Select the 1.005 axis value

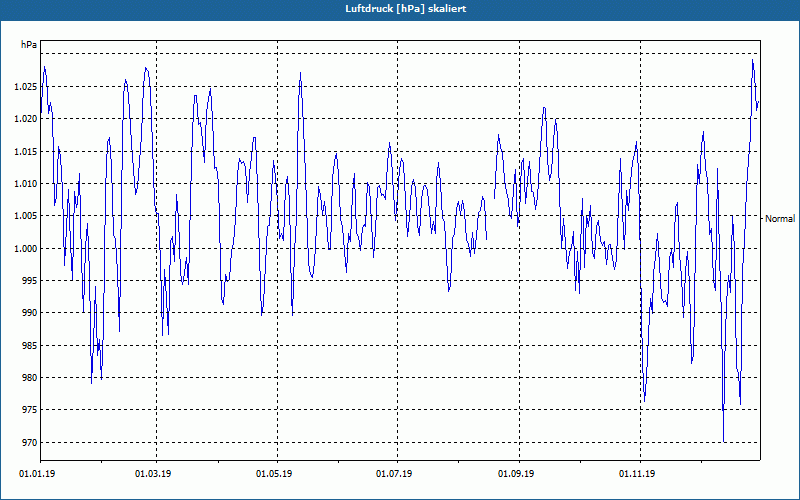click(26, 216)
